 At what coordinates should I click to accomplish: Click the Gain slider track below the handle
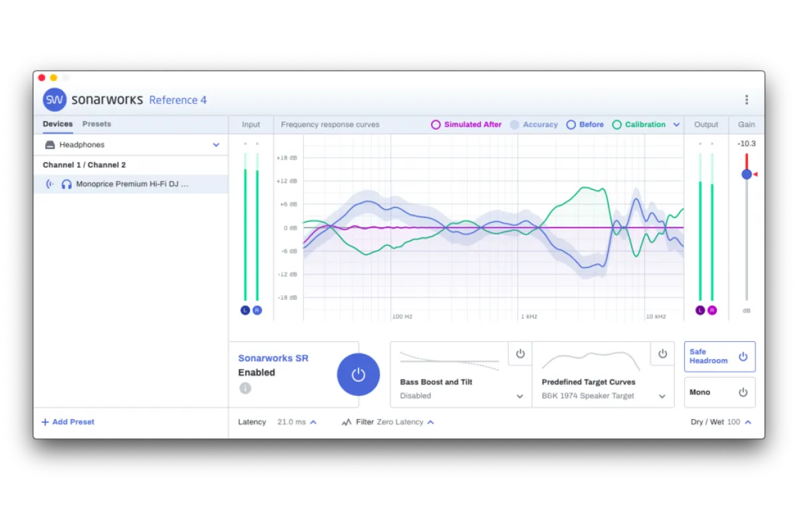pyautogui.click(x=746, y=239)
